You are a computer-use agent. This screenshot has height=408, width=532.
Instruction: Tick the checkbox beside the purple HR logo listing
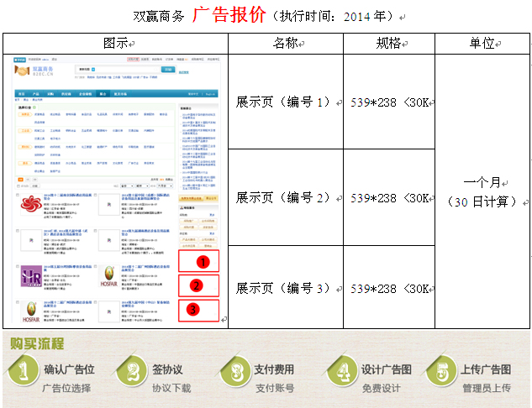tap(18, 267)
